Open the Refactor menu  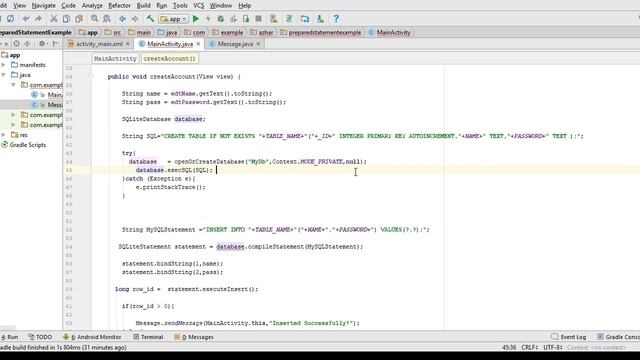(x=119, y=6)
